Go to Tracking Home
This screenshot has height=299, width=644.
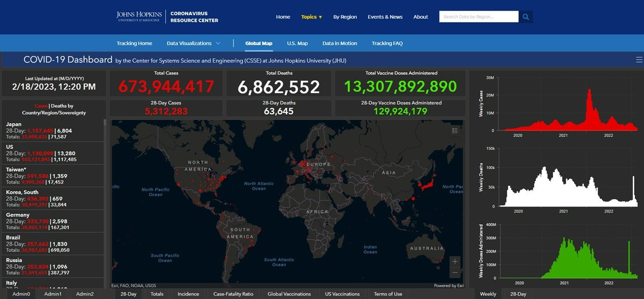click(134, 43)
